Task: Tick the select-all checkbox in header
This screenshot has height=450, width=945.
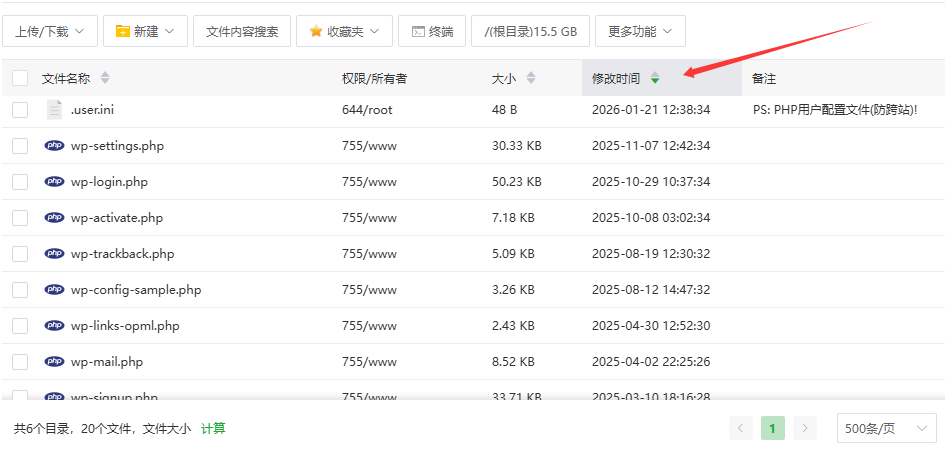Action: pos(20,78)
